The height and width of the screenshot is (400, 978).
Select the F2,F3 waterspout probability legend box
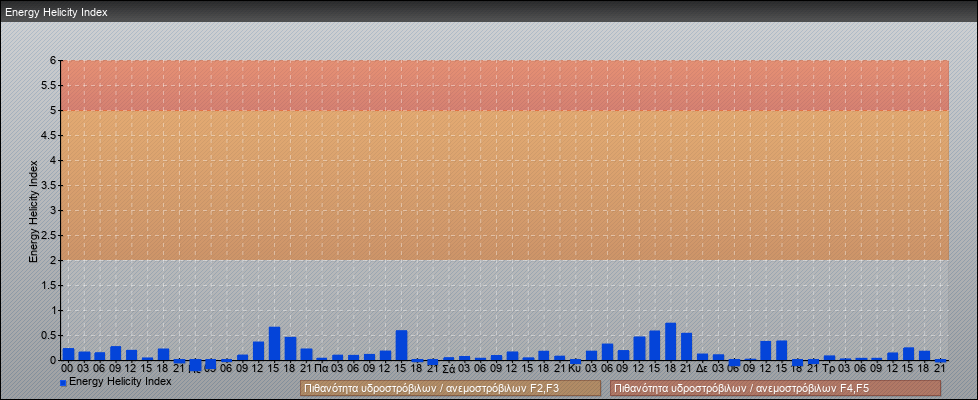click(x=450, y=388)
